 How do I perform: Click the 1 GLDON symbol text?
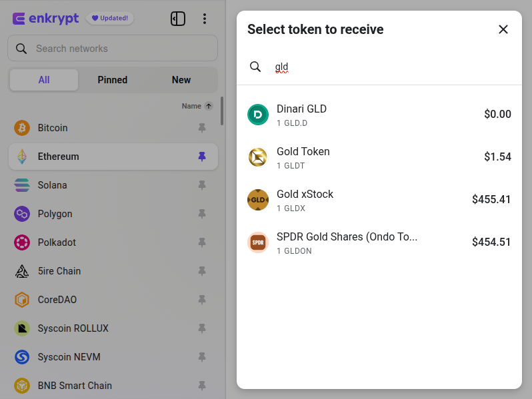click(x=294, y=251)
